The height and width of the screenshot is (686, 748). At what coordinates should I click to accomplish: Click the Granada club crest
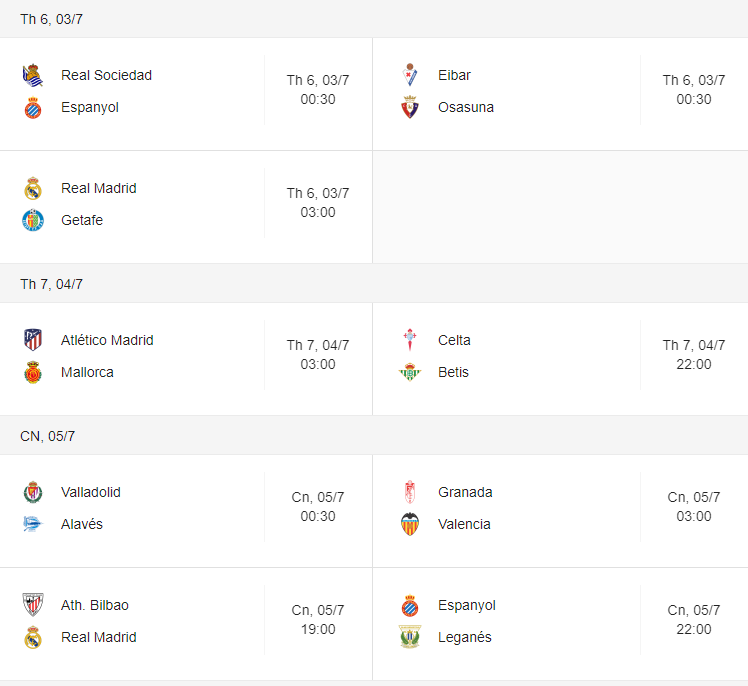tap(410, 492)
